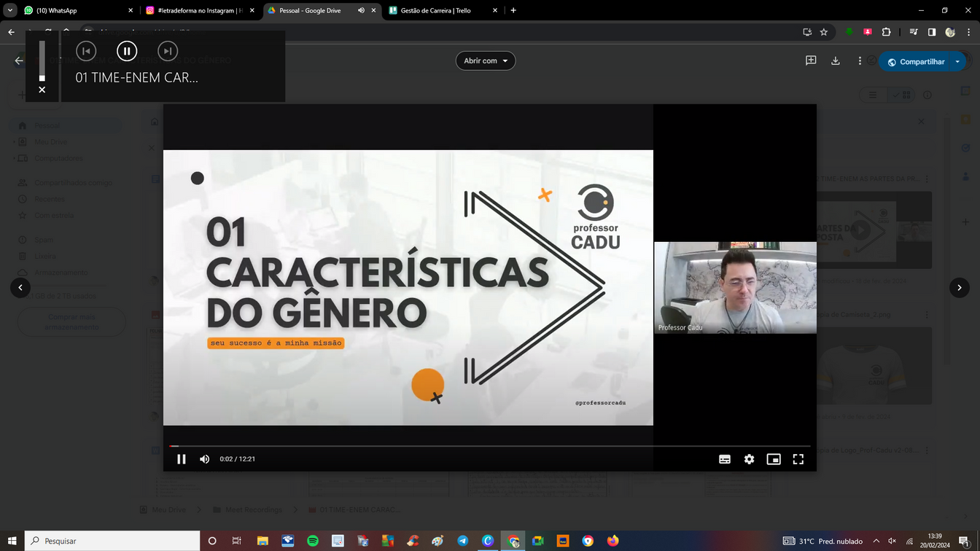Click the Professor Cadu webcam feed
The height and width of the screenshot is (551, 980).
pyautogui.click(x=735, y=287)
